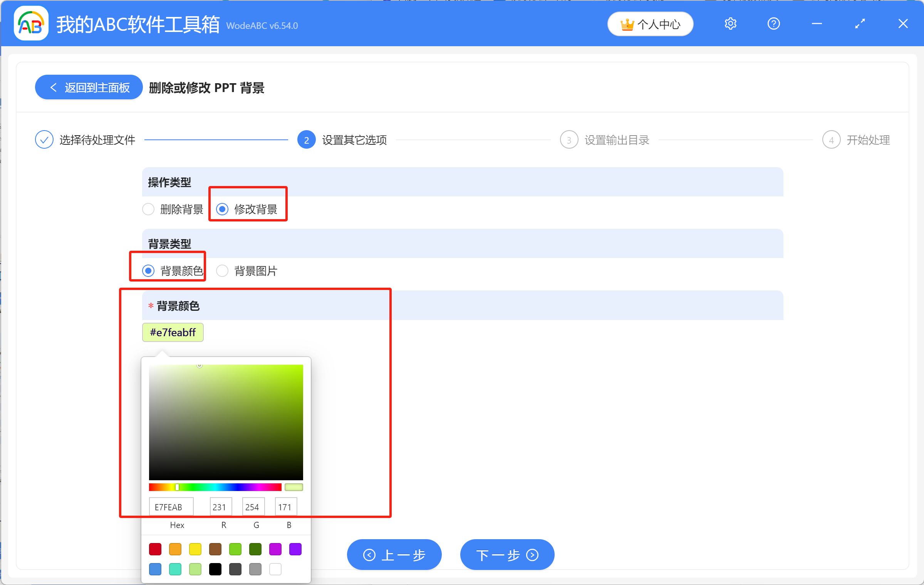
Task: Toggle the #e7feabff color picker dropdown
Action: point(173,332)
